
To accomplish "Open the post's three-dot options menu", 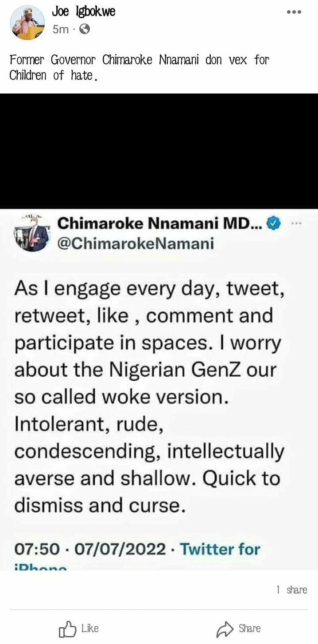I will point(294,12).
